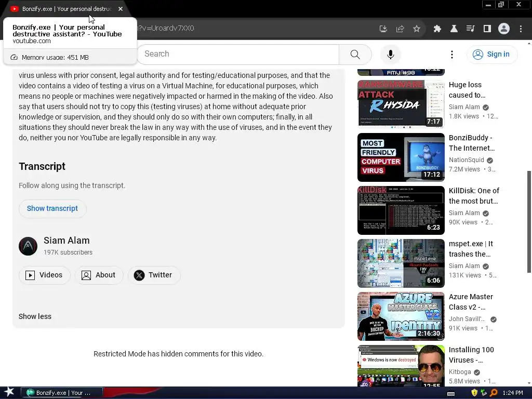
Task: Click the YouTube search magnifier button
Action: [355, 54]
